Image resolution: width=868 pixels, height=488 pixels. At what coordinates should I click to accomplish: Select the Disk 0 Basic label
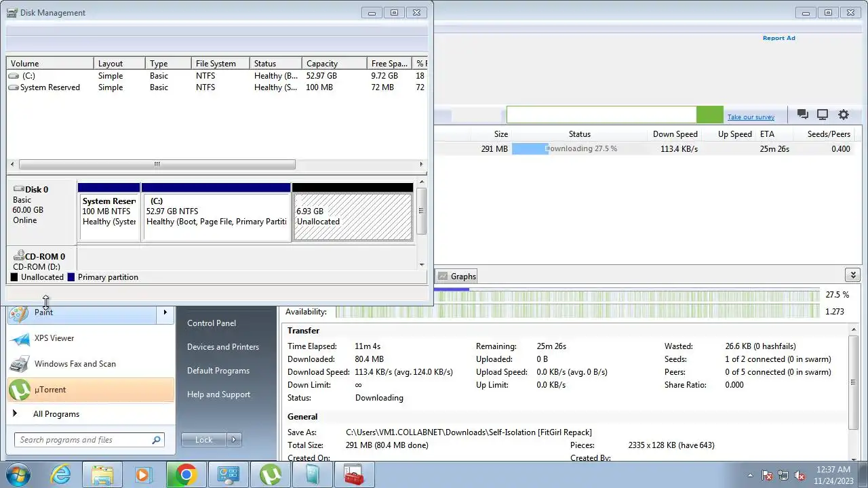coord(41,211)
